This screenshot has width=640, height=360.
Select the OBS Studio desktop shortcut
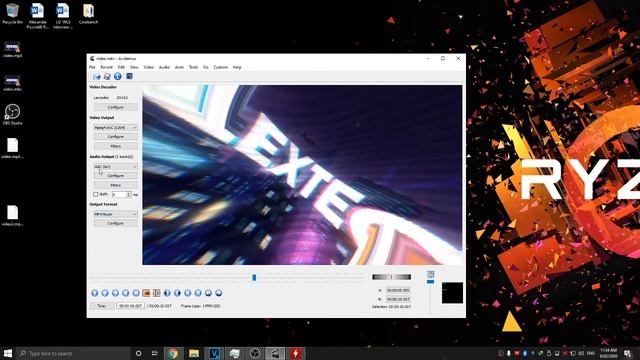(12, 114)
